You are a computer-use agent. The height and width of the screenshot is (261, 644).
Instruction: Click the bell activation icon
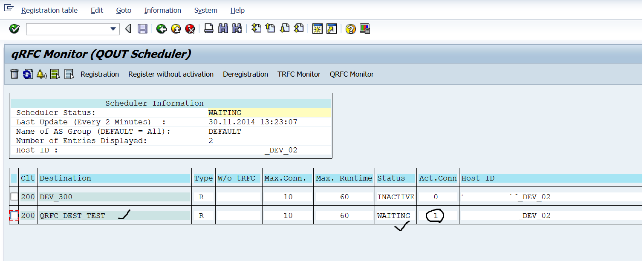point(41,74)
